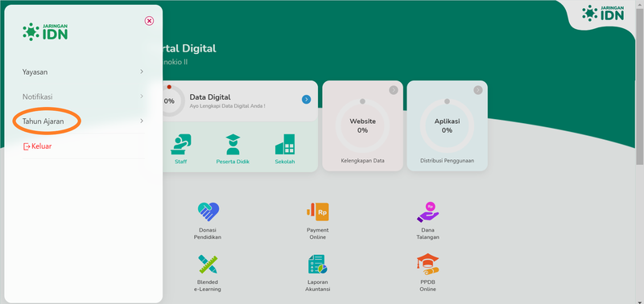This screenshot has height=304, width=644.
Task: Click the Jaringan IDN logo in the sidebar
Action: tap(45, 31)
